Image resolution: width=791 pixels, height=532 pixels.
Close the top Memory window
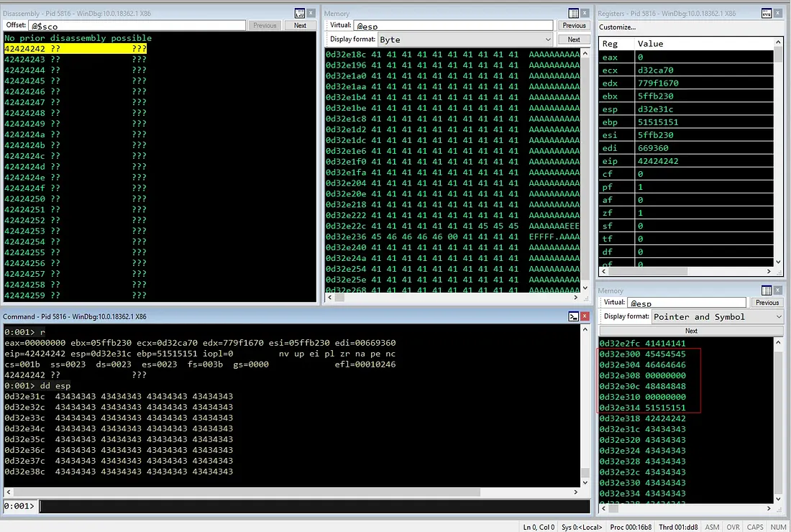(x=585, y=13)
